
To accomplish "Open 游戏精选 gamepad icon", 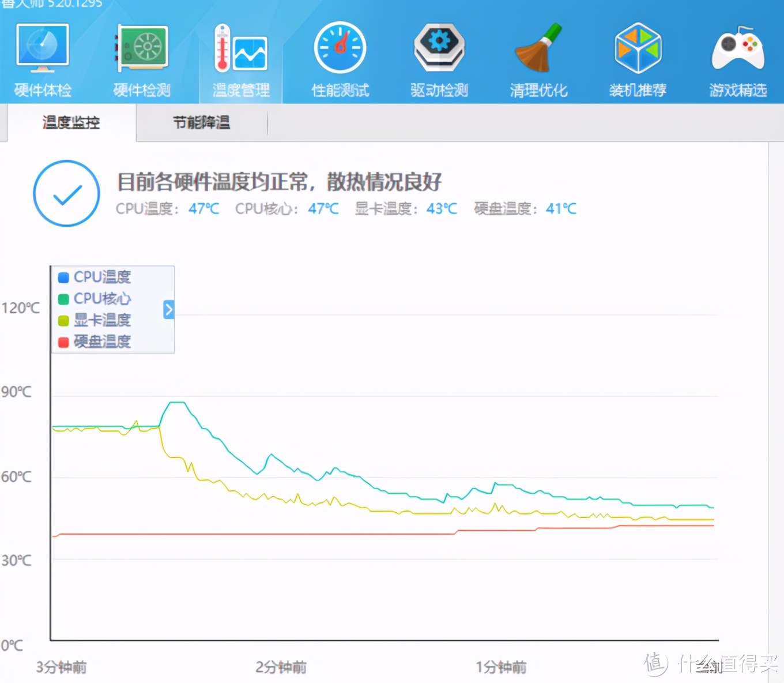I will click(738, 48).
